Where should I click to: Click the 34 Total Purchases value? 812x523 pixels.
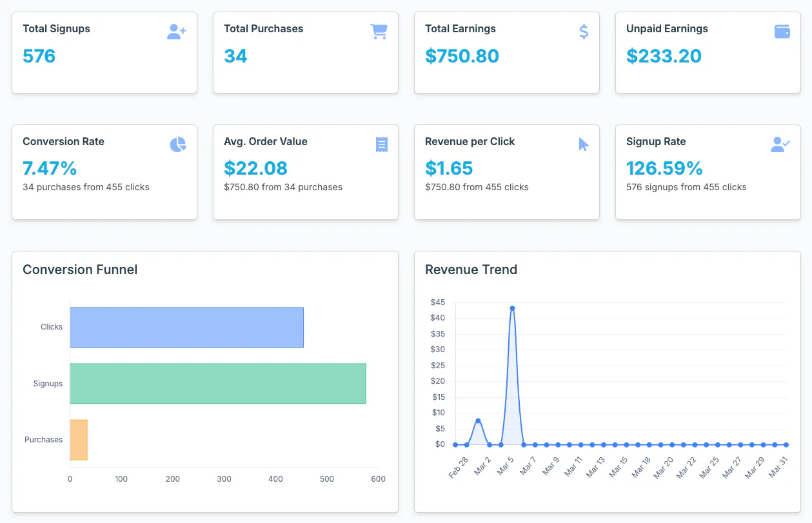[x=235, y=56]
